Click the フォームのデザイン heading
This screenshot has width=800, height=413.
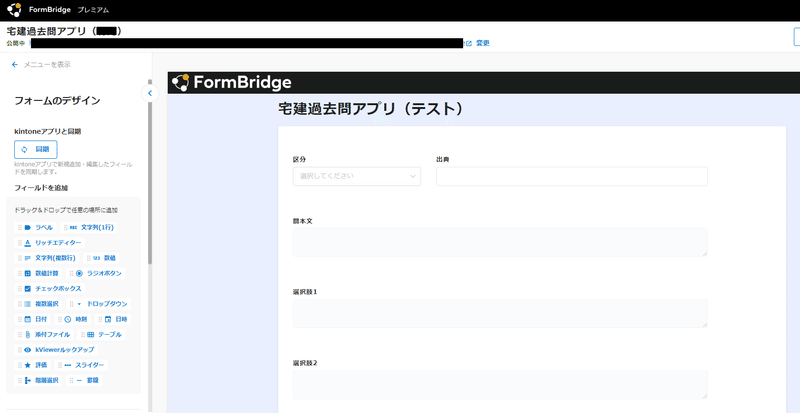(x=57, y=101)
